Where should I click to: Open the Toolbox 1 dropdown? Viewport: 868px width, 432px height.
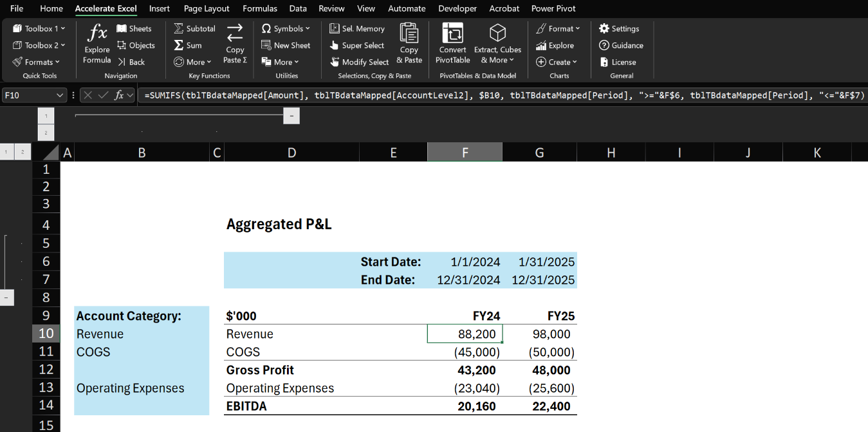[38, 28]
